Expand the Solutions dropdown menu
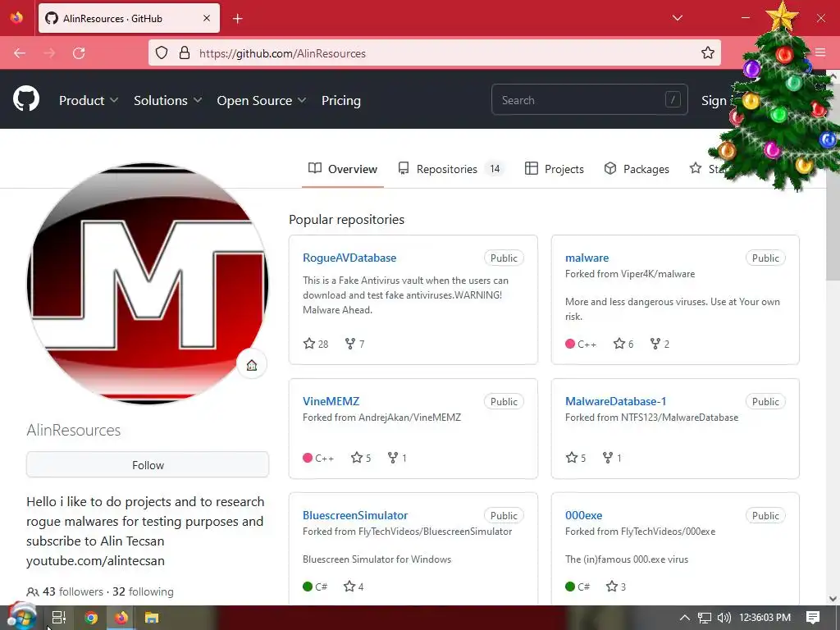This screenshot has height=630, width=840. tap(167, 100)
